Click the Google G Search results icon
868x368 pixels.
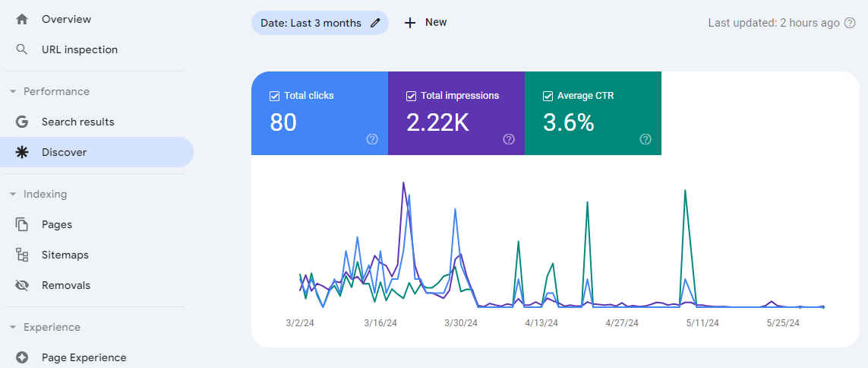point(22,122)
